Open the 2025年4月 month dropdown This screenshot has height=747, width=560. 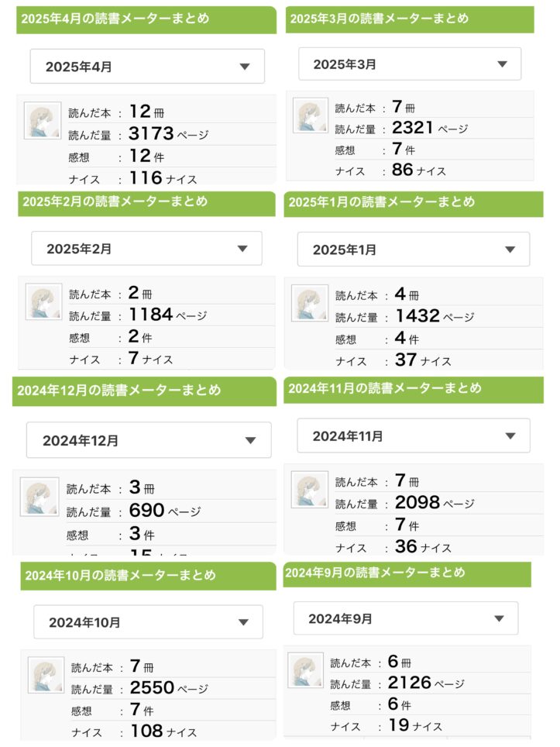pyautogui.click(x=147, y=66)
